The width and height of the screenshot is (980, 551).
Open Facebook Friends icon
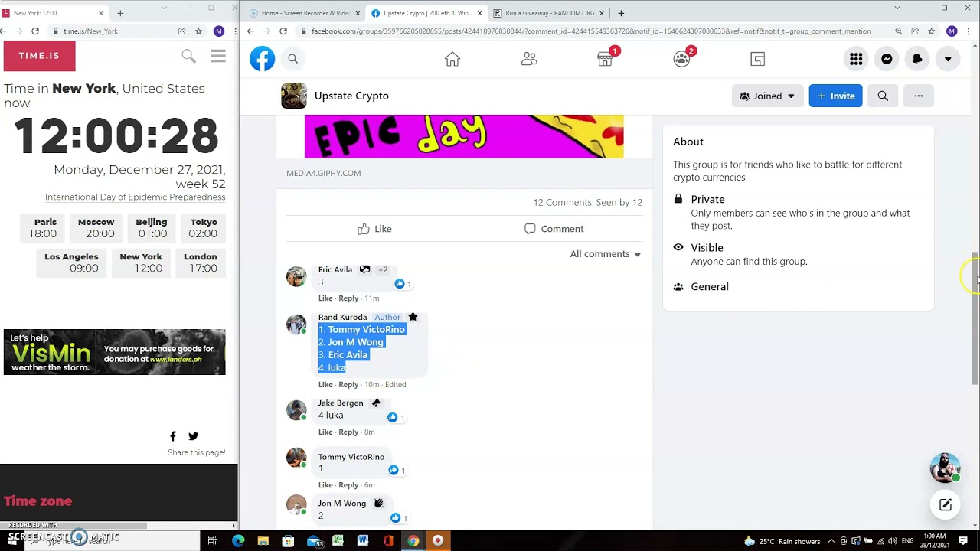529,59
